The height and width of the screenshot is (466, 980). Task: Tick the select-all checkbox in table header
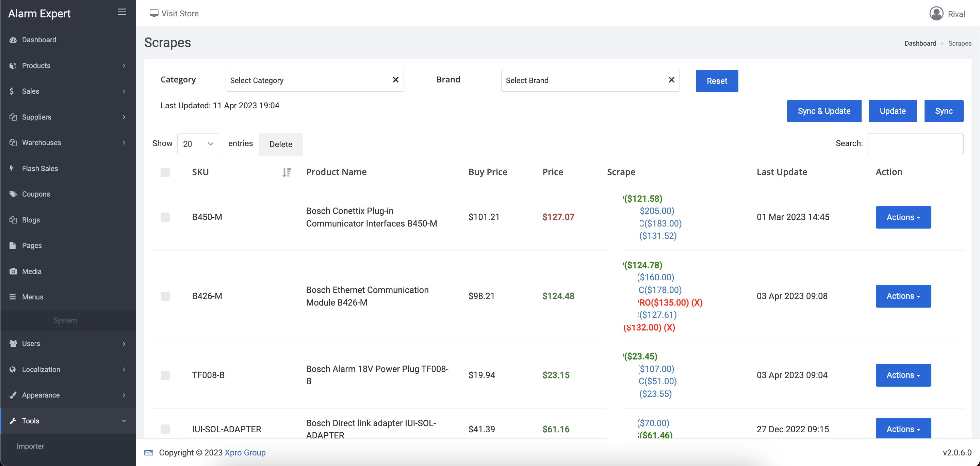[x=165, y=172]
